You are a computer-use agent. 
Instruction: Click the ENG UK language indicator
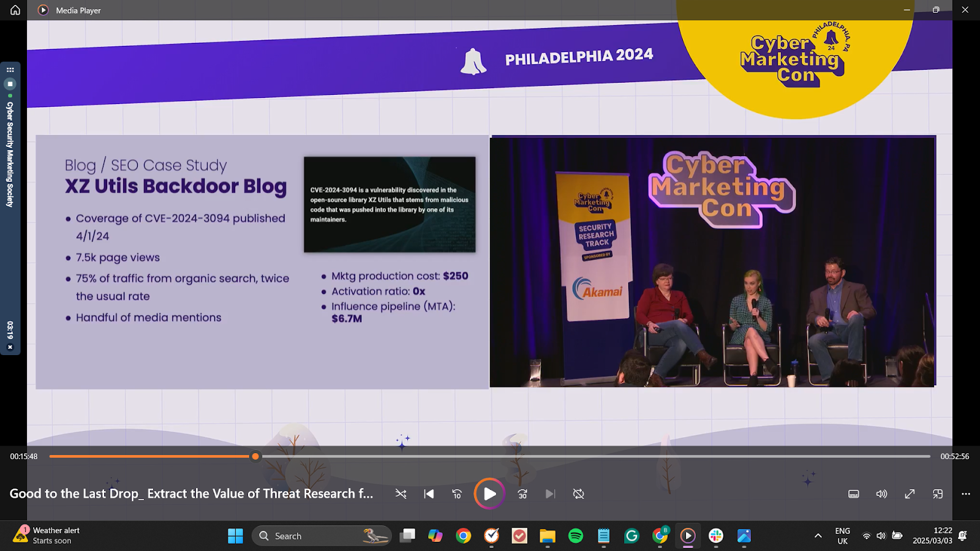click(843, 536)
